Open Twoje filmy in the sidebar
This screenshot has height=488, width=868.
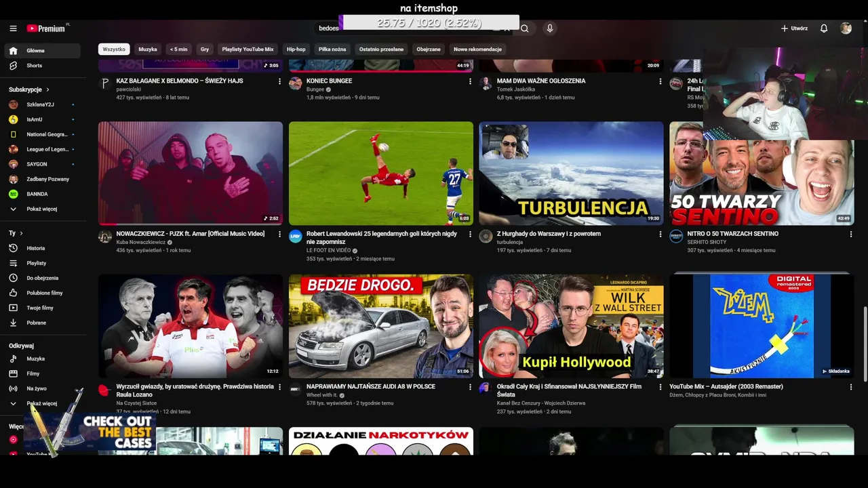pyautogui.click(x=42, y=308)
